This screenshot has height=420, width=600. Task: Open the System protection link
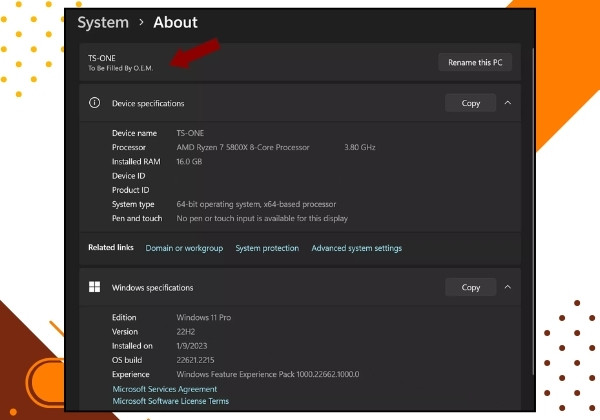(267, 248)
